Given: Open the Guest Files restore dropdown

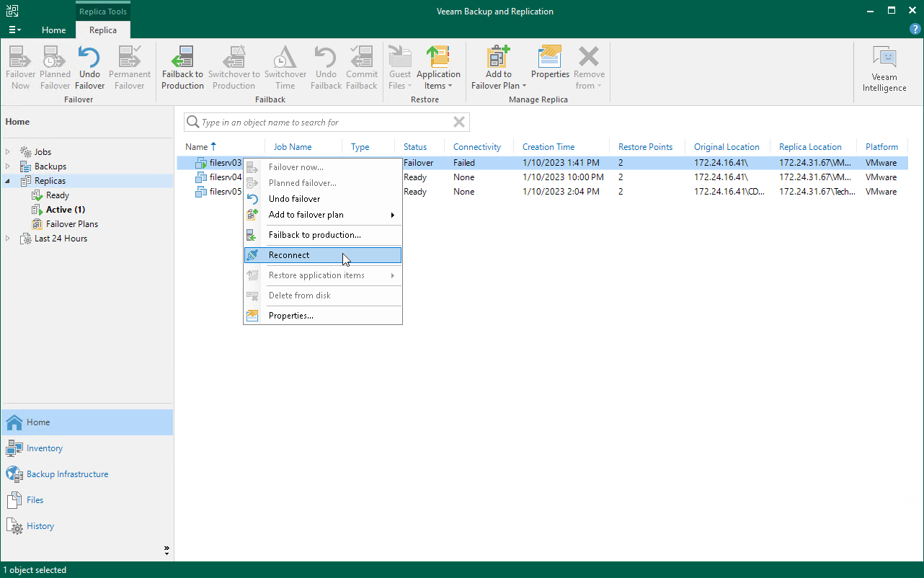Looking at the screenshot, I should point(400,68).
